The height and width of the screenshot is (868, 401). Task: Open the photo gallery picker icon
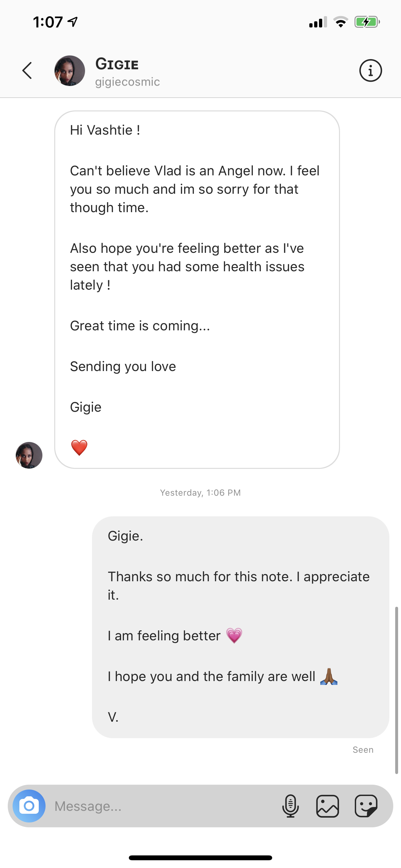click(x=327, y=806)
